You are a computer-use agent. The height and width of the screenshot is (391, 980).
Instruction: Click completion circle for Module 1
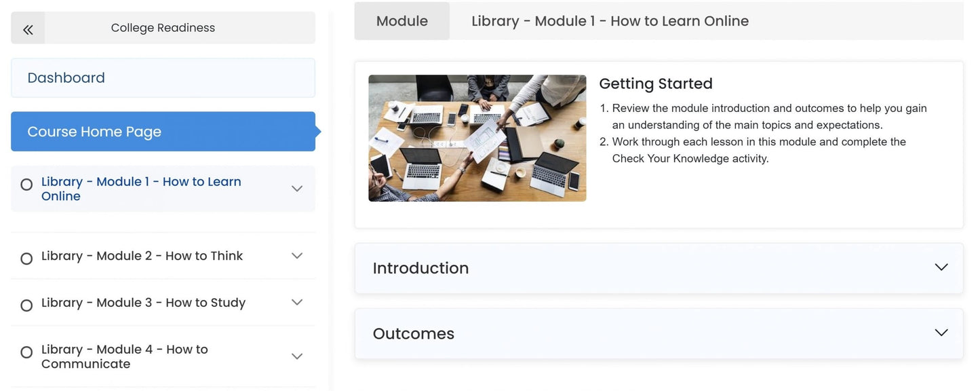coord(26,185)
